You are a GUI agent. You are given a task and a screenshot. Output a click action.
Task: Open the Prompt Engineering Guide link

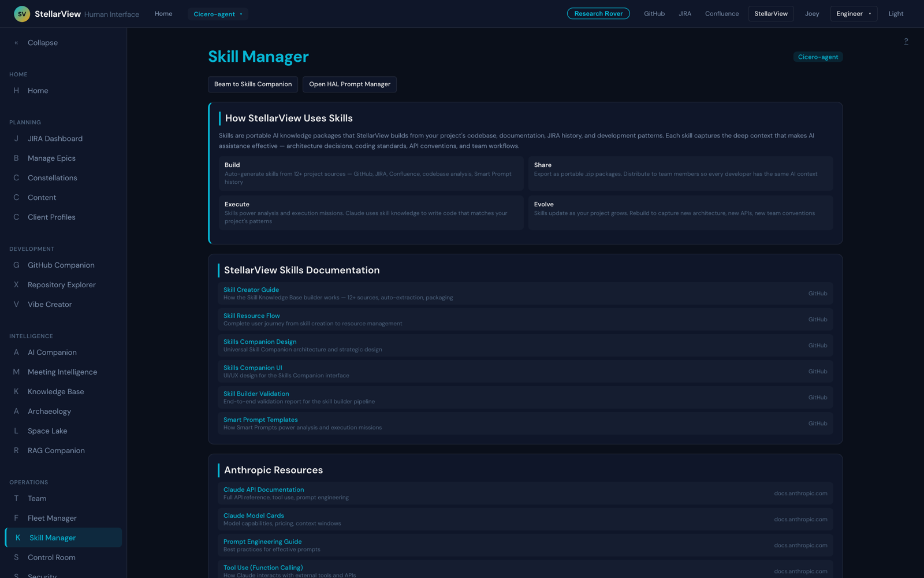(x=263, y=542)
